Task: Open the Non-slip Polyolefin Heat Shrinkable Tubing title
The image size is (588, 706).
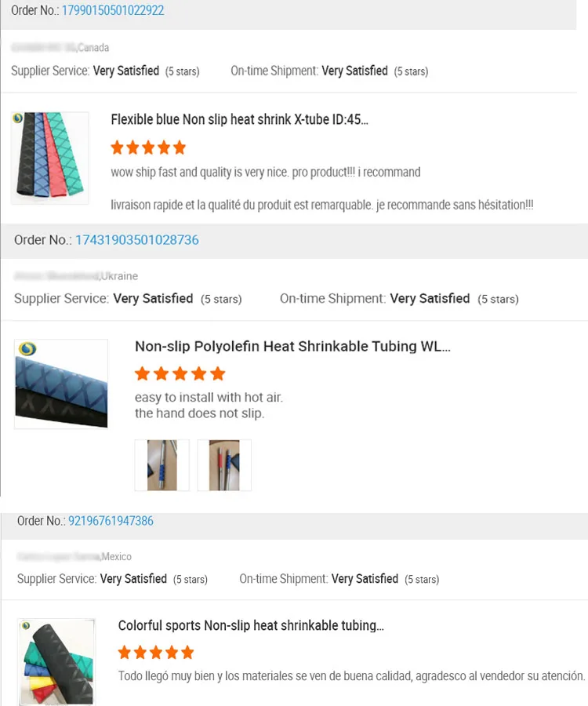Action: point(292,347)
